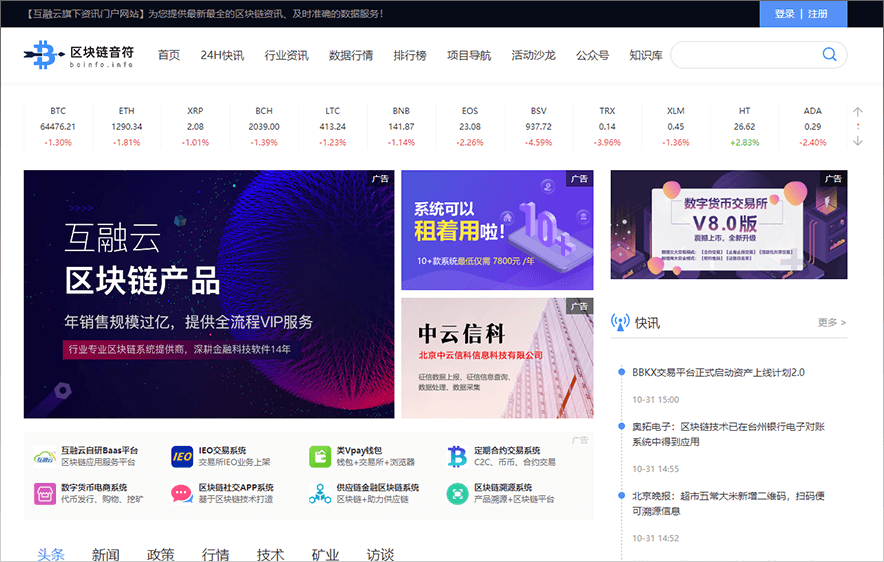Click inside the search input field
884x562 pixels.
click(x=745, y=55)
